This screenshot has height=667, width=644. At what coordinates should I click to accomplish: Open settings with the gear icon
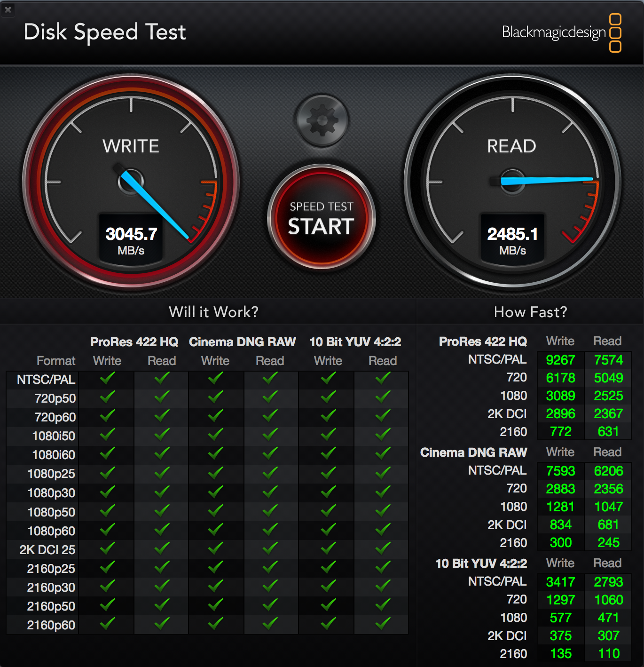[x=322, y=121]
